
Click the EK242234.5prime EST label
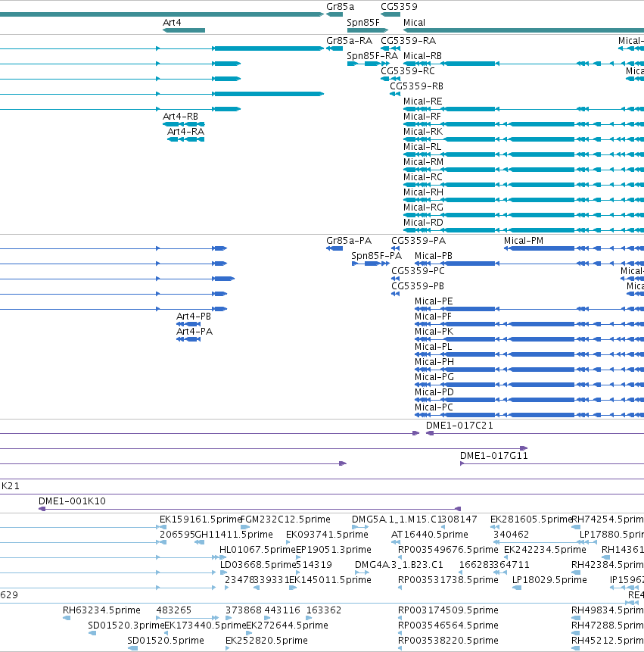(x=545, y=550)
